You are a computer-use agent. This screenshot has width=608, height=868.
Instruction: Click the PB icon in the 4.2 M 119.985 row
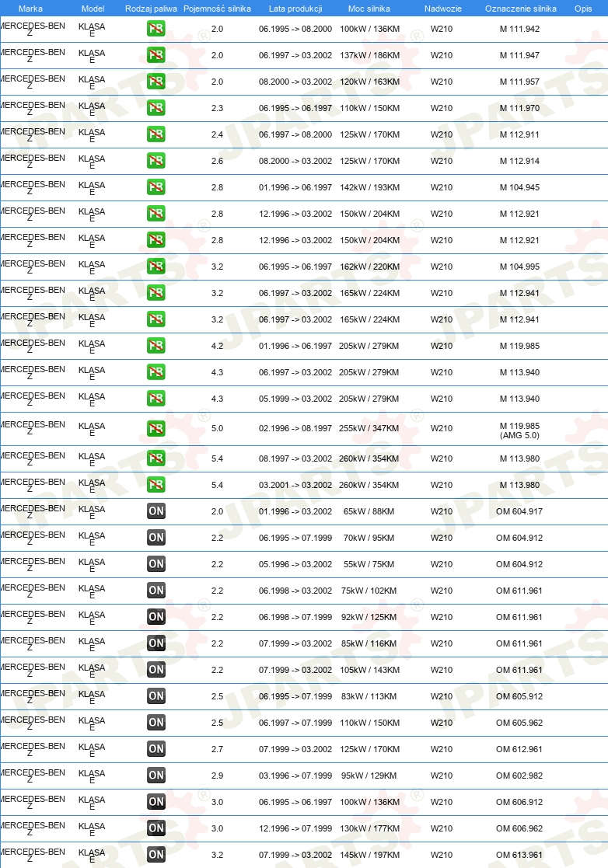click(x=156, y=346)
